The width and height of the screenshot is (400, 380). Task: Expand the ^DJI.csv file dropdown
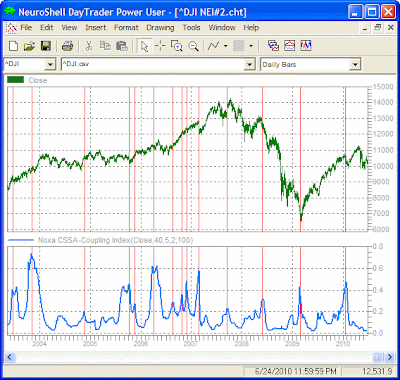(249, 65)
